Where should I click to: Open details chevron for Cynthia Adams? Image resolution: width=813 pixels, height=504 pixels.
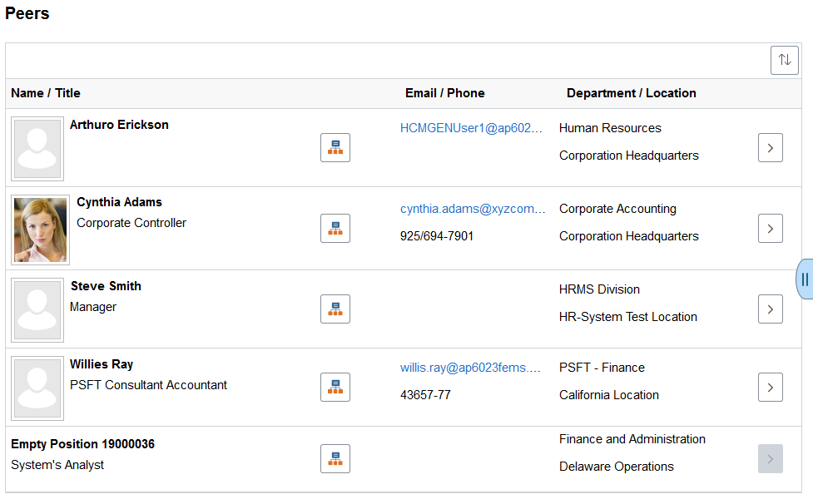click(x=770, y=229)
